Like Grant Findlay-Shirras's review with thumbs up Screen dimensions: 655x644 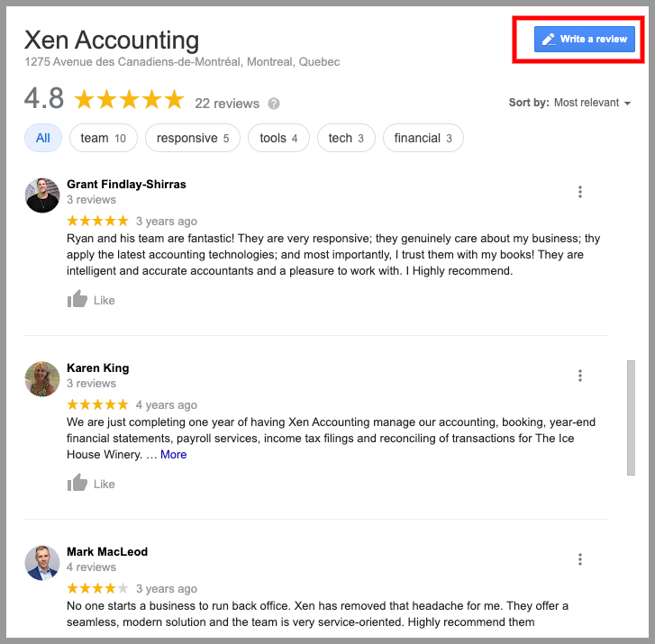(91, 299)
